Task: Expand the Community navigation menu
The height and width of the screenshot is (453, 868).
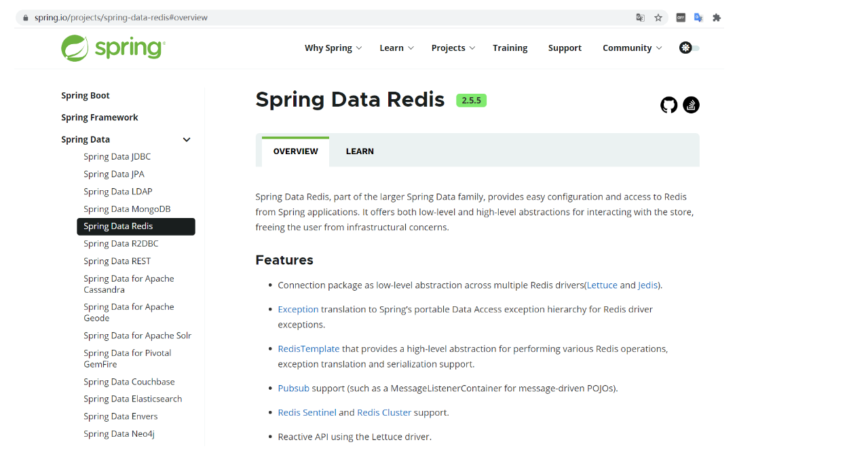Action: (x=633, y=48)
